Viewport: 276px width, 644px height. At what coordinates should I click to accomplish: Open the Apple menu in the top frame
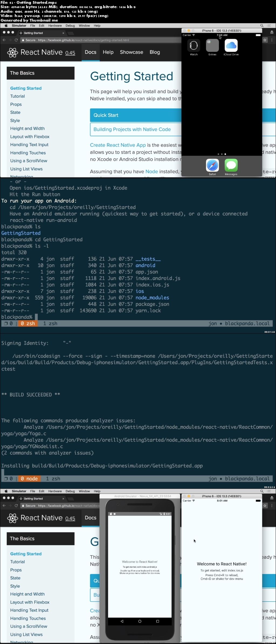point(6,26)
